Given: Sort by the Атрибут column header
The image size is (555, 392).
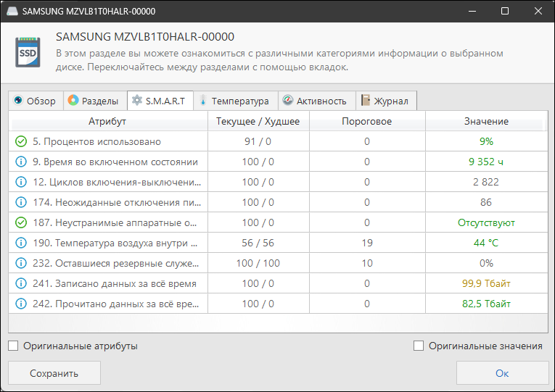Looking at the screenshot, I should [107, 121].
